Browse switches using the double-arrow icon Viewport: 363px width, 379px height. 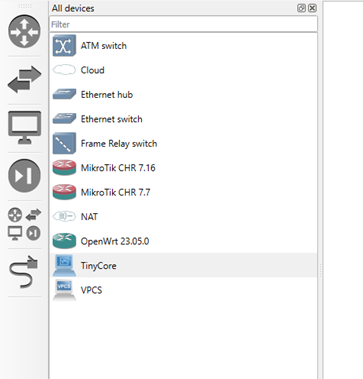coord(24,80)
